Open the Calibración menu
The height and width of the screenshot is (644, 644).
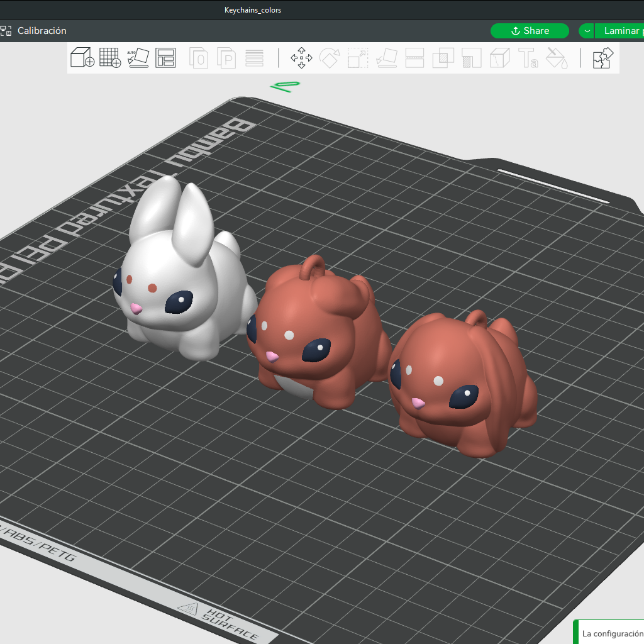(42, 31)
